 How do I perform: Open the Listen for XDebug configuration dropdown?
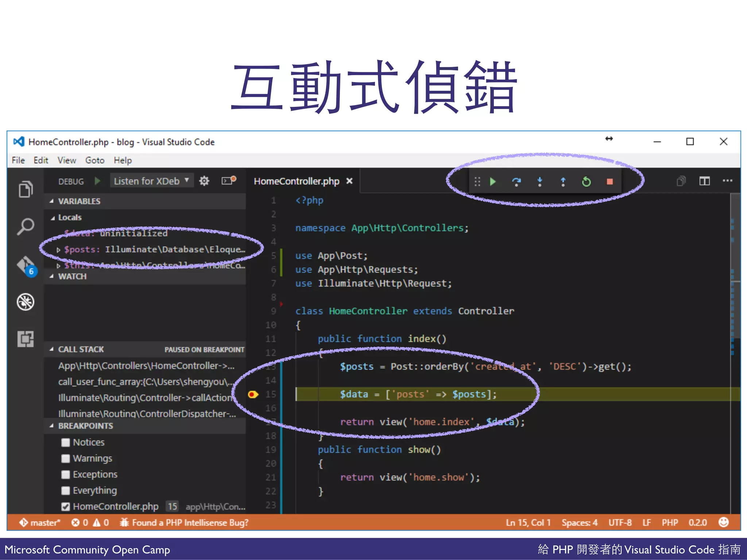[x=152, y=181]
